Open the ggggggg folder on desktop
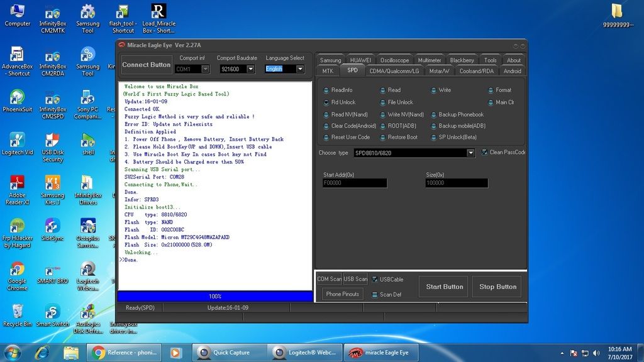The image size is (644, 362). pyautogui.click(x=618, y=16)
